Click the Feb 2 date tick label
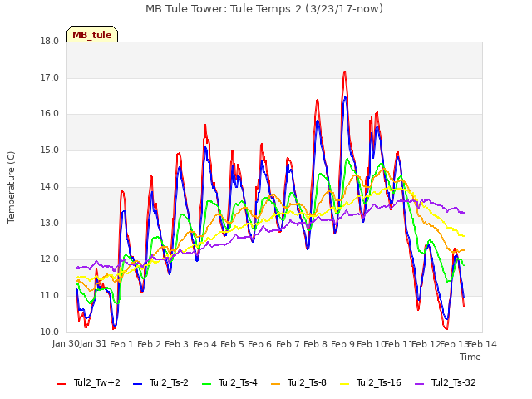 149,344
